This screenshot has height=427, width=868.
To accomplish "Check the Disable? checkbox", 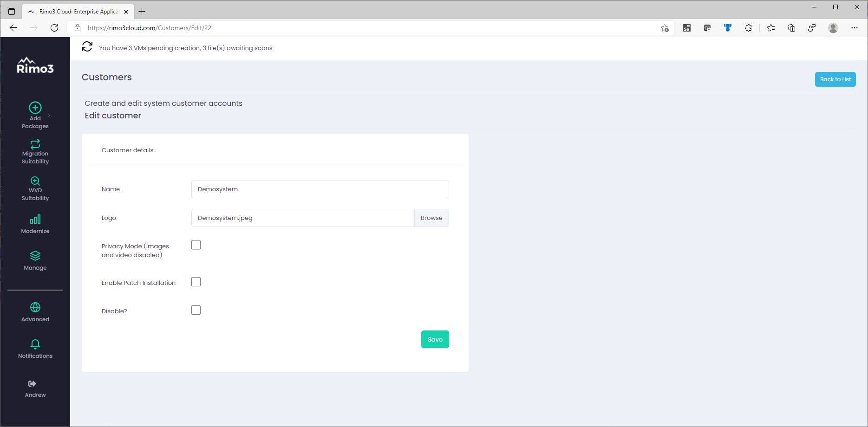I will click(196, 310).
